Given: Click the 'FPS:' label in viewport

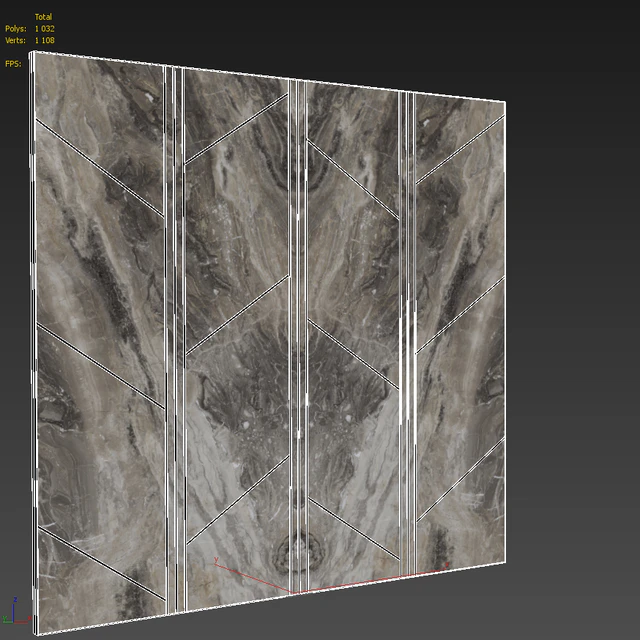Looking at the screenshot, I should (x=13, y=64).
